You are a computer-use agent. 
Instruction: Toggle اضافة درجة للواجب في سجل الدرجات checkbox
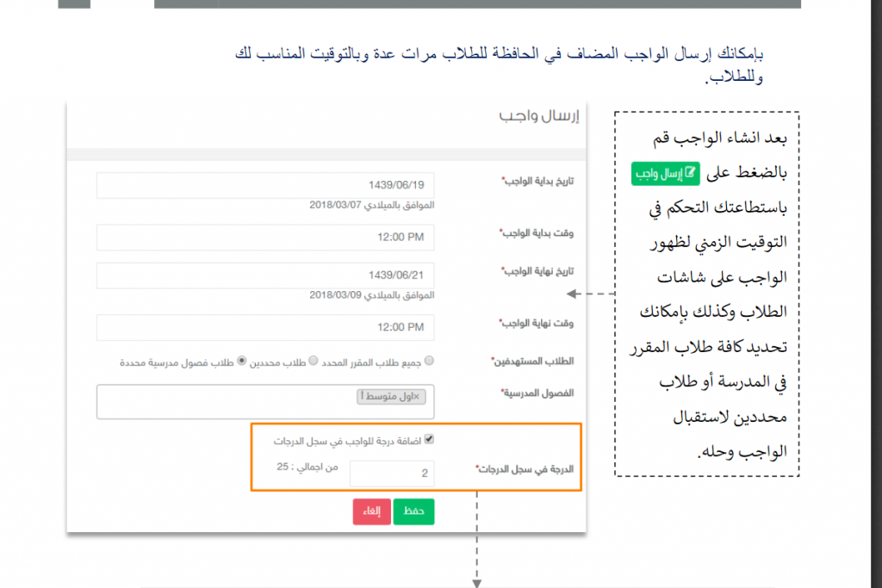click(x=429, y=439)
